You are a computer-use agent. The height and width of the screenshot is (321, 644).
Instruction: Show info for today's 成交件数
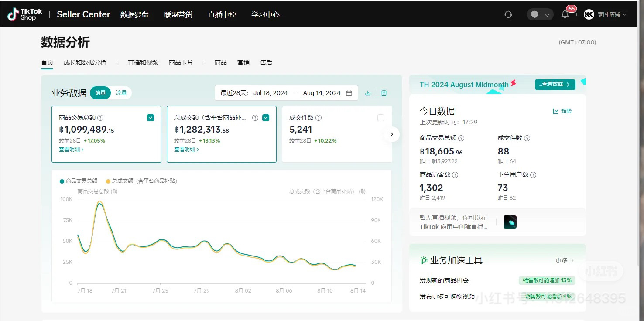pos(527,138)
